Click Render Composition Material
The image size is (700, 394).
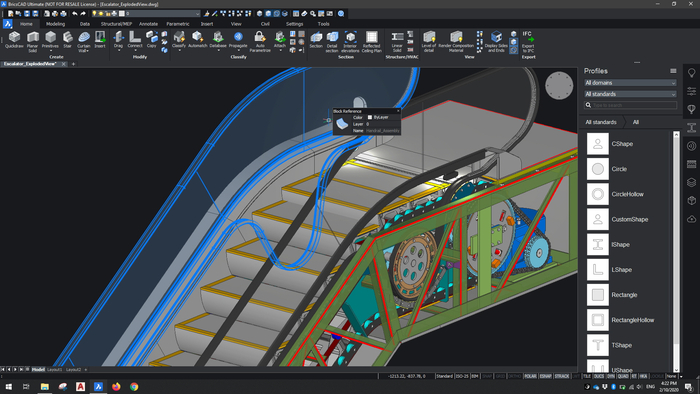pyautogui.click(x=456, y=42)
